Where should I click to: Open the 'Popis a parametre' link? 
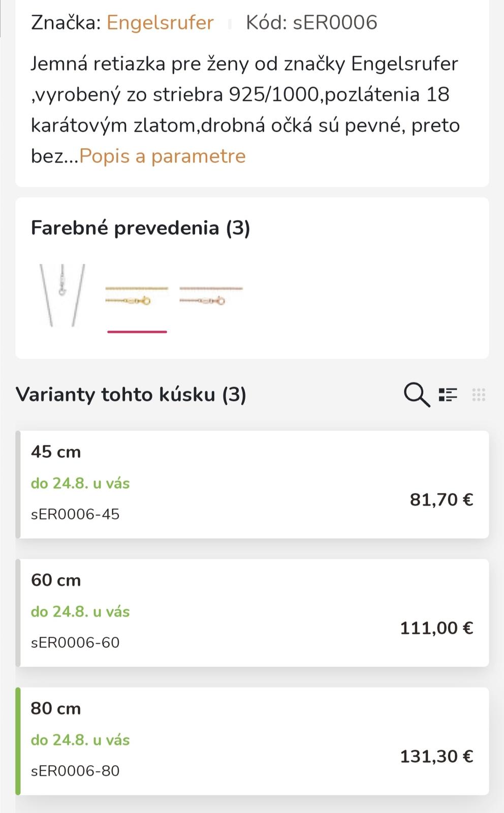click(x=163, y=156)
